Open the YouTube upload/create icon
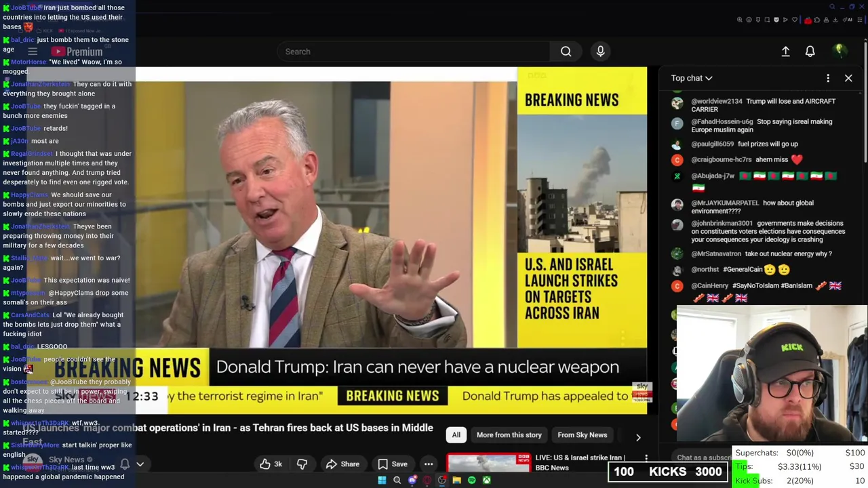Screen dimensions: 868x488 point(785,52)
